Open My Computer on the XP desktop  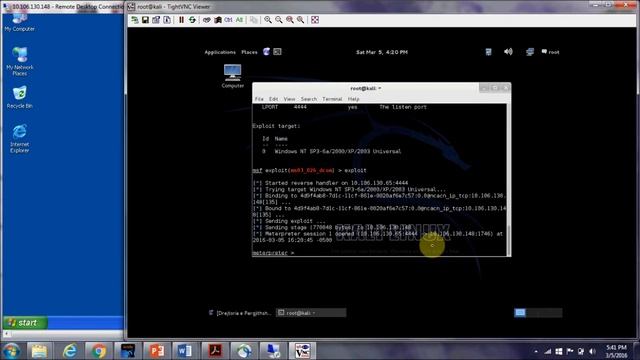20,22
